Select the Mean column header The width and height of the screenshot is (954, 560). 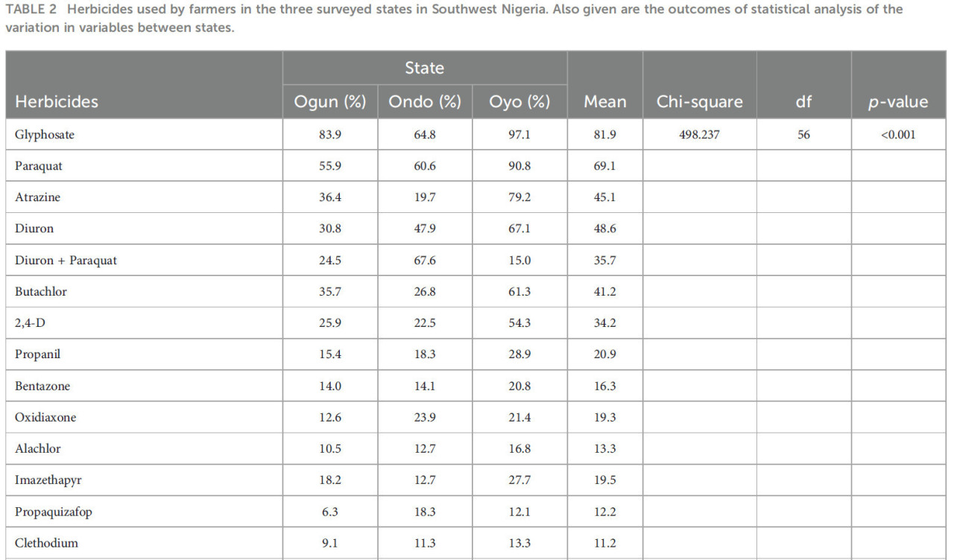[x=605, y=102]
